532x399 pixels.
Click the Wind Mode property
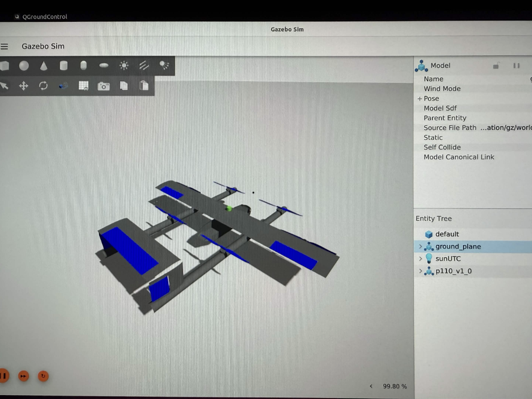coord(473,89)
